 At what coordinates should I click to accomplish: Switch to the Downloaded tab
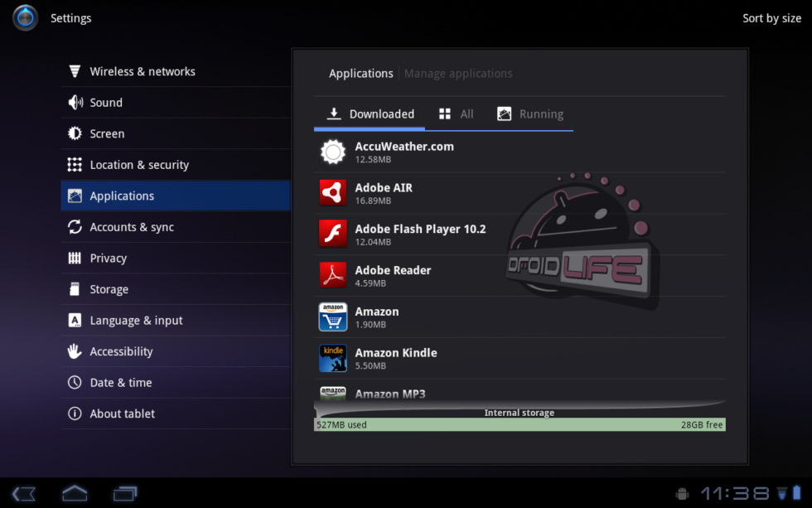370,114
